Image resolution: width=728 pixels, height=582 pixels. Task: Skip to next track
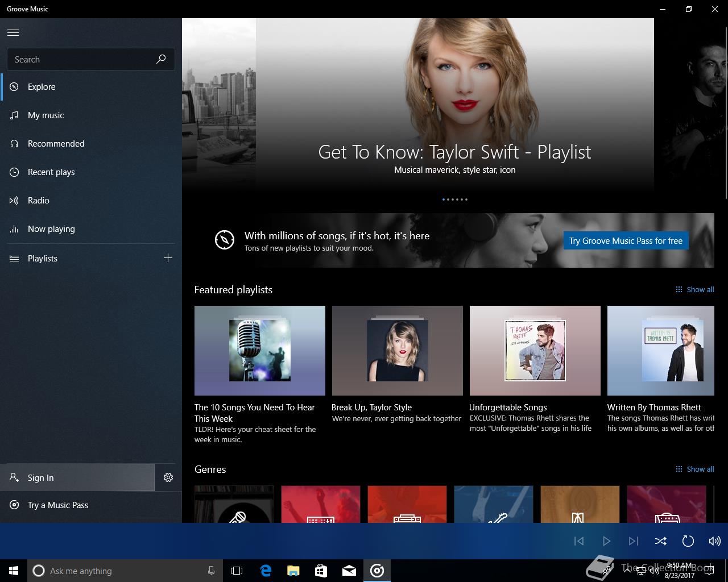pyautogui.click(x=634, y=541)
